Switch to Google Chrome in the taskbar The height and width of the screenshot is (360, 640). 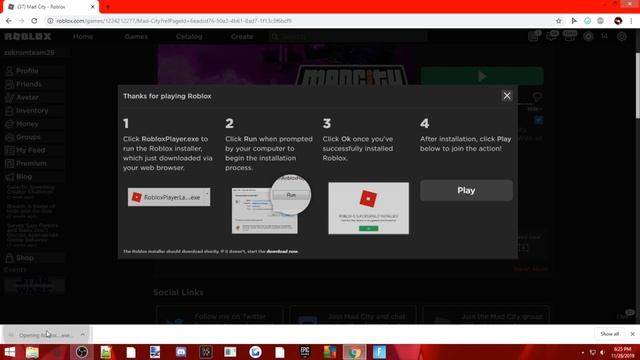point(355,352)
